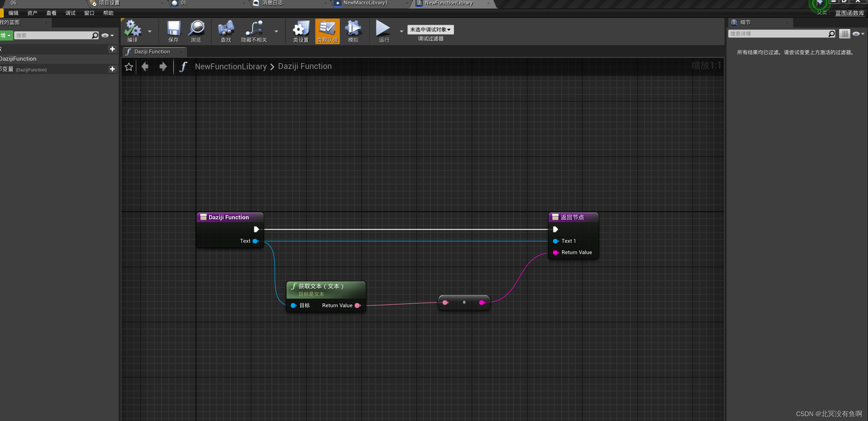Image resolution: width=868 pixels, height=421 pixels.
Task: Switch to the NewMacroLibrary1 tab
Action: click(365, 3)
